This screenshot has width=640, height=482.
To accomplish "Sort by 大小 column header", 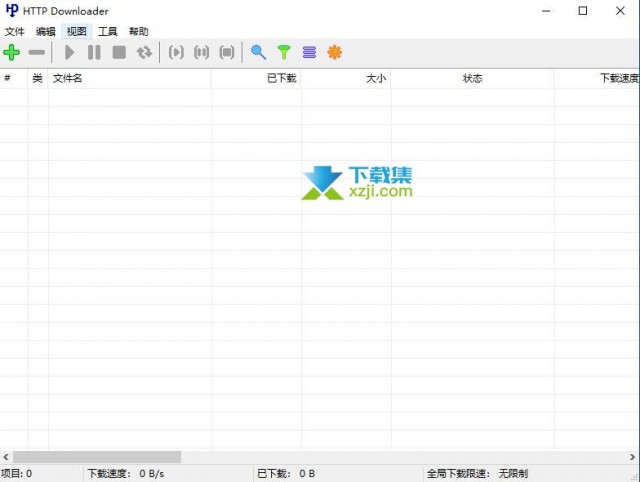I will click(x=346, y=78).
